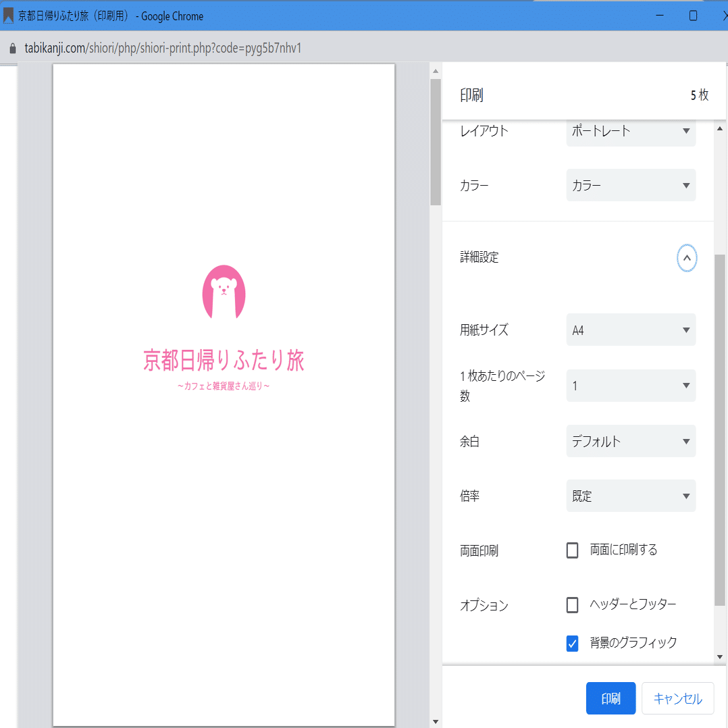Viewport: 728px width, 728px height.
Task: Enable the 両面に印刷する checkbox
Action: point(572,550)
